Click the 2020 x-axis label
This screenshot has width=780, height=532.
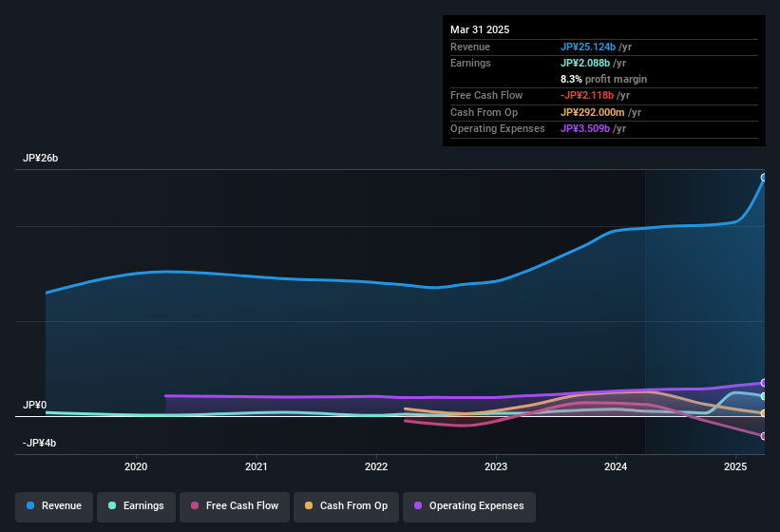pyautogui.click(x=136, y=466)
